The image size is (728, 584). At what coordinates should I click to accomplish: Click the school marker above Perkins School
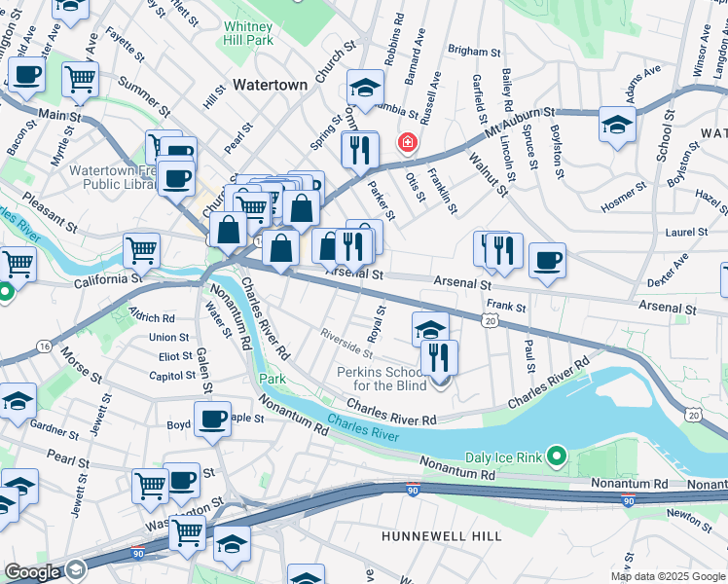click(x=430, y=329)
